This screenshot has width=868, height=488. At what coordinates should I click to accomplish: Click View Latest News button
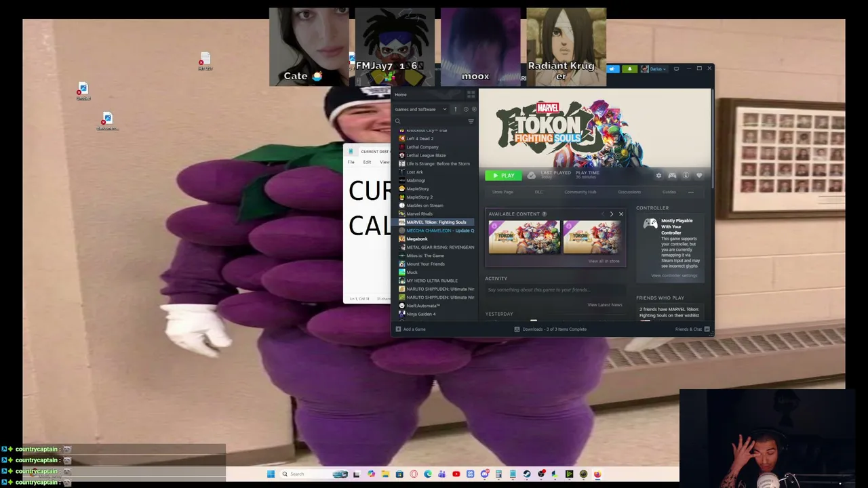click(x=604, y=305)
